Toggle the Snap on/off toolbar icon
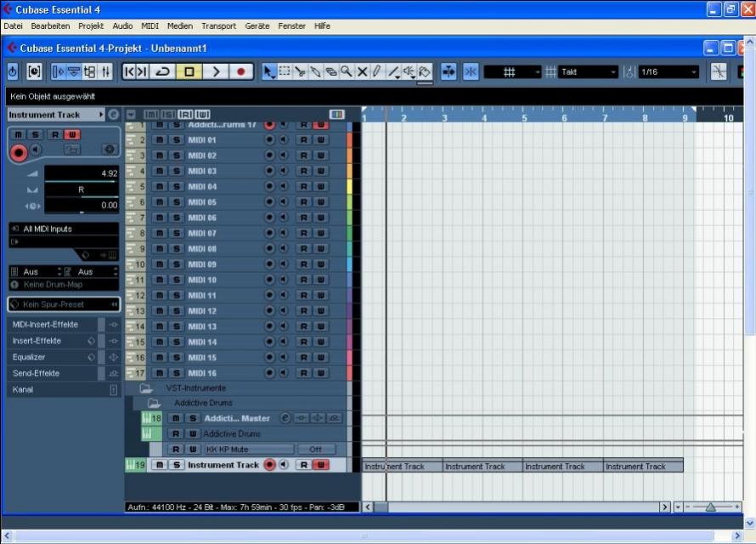756x544 pixels. [471, 72]
